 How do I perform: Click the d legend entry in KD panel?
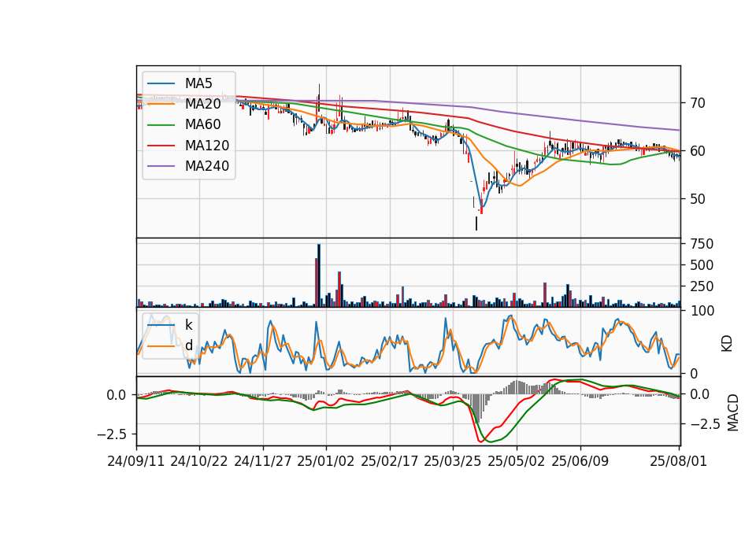[x=188, y=345]
